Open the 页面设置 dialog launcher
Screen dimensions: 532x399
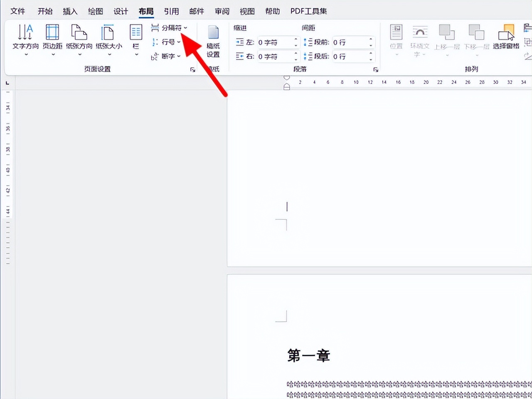click(192, 69)
